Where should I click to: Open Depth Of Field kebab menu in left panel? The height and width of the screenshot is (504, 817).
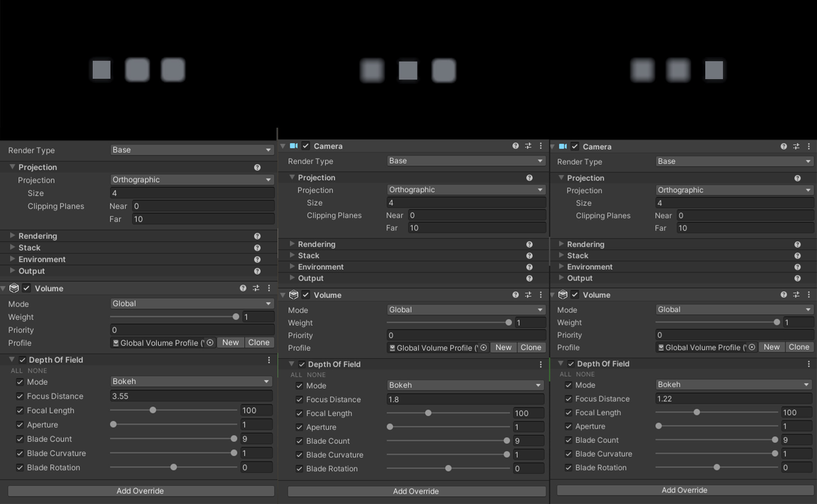(x=269, y=360)
